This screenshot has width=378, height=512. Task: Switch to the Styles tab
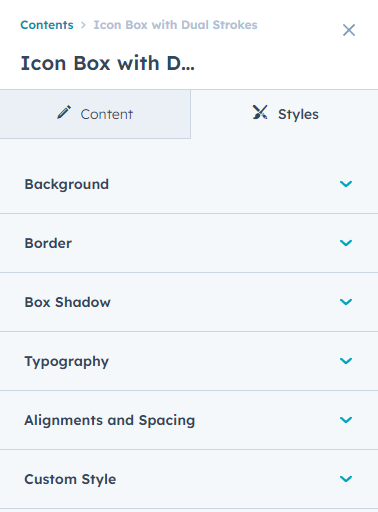click(285, 114)
